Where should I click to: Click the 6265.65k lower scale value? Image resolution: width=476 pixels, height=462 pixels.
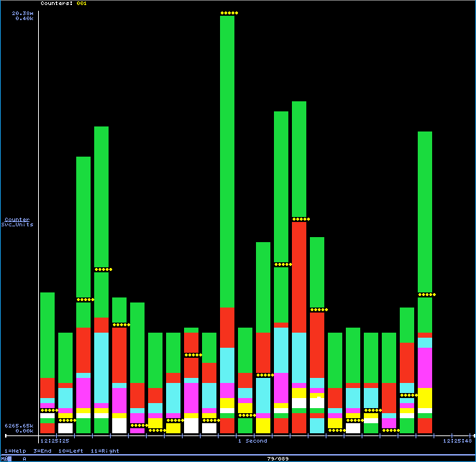[x=19, y=425]
